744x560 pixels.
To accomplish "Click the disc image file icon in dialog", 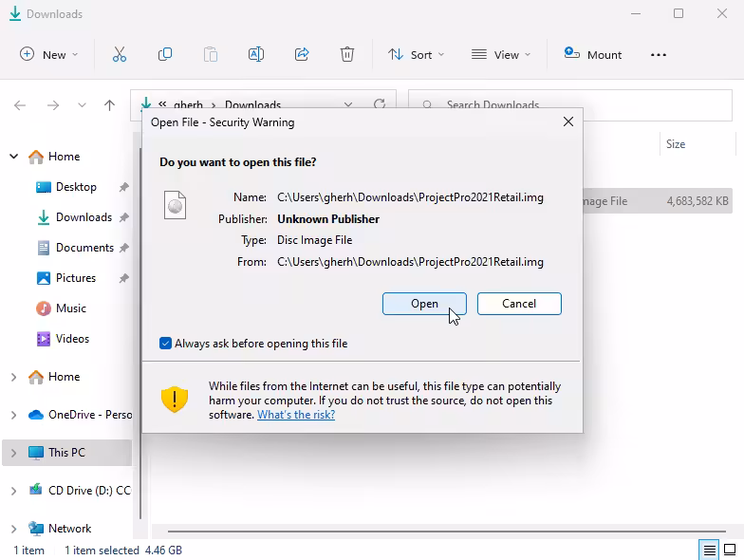I will 175,205.
